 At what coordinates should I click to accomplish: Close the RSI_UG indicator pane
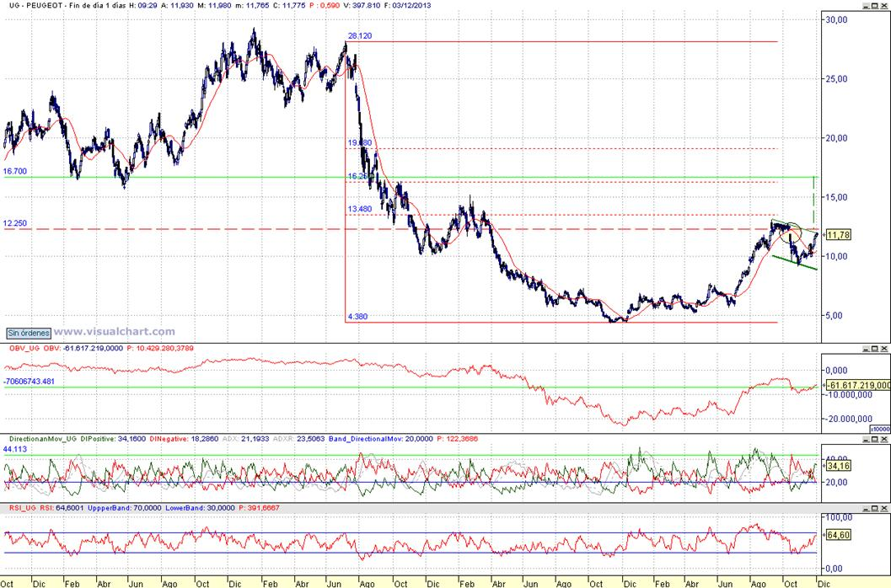[885, 508]
